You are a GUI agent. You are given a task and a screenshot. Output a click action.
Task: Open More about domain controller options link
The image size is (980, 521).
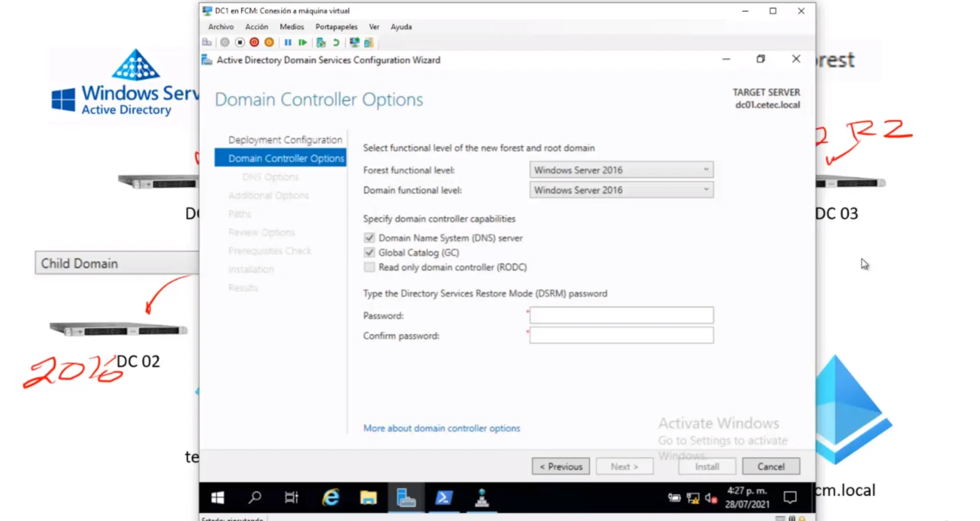click(441, 428)
